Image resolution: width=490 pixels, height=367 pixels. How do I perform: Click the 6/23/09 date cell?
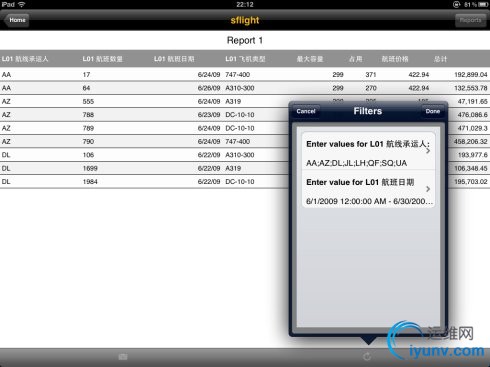(209, 115)
